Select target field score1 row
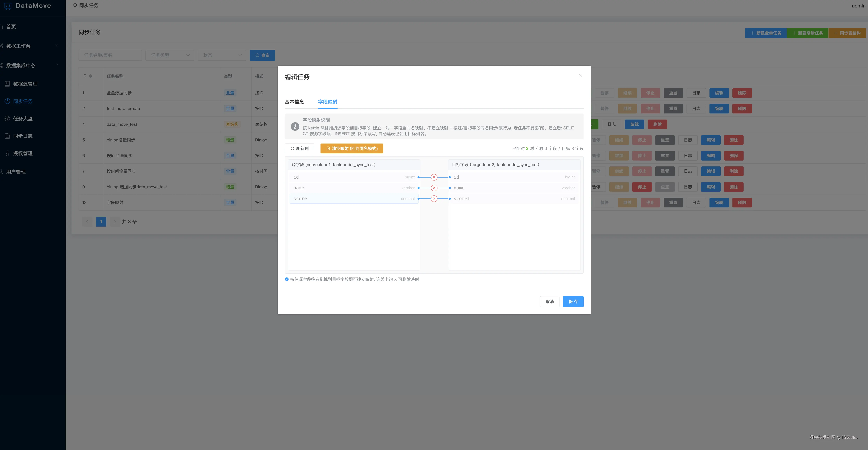The height and width of the screenshot is (450, 868). tap(514, 199)
